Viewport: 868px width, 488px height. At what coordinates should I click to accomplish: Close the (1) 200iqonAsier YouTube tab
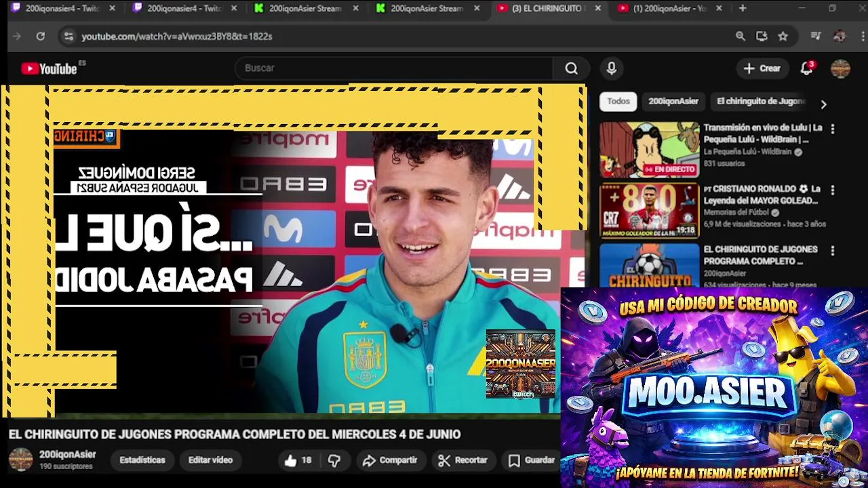pos(719,8)
